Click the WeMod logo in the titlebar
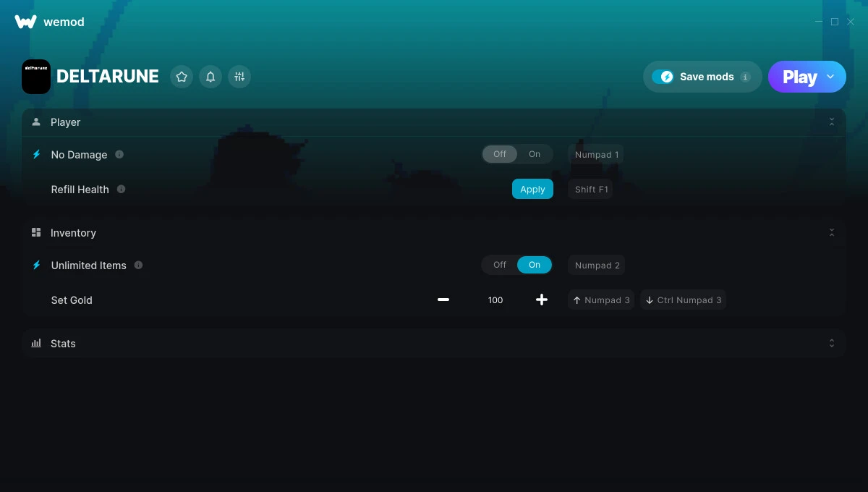The image size is (868, 492). point(26,22)
